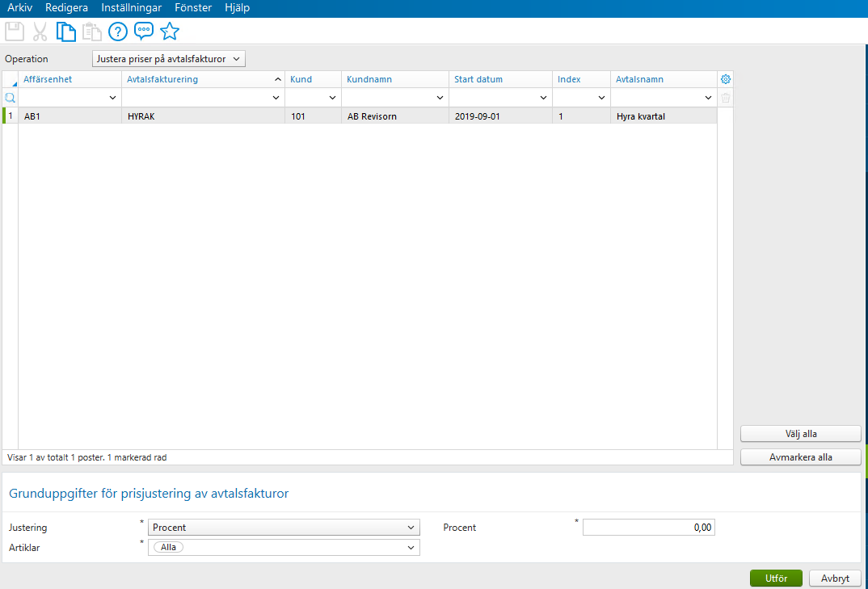Click the Copy icon in the toolbar
The width and height of the screenshot is (868, 589).
[65, 31]
